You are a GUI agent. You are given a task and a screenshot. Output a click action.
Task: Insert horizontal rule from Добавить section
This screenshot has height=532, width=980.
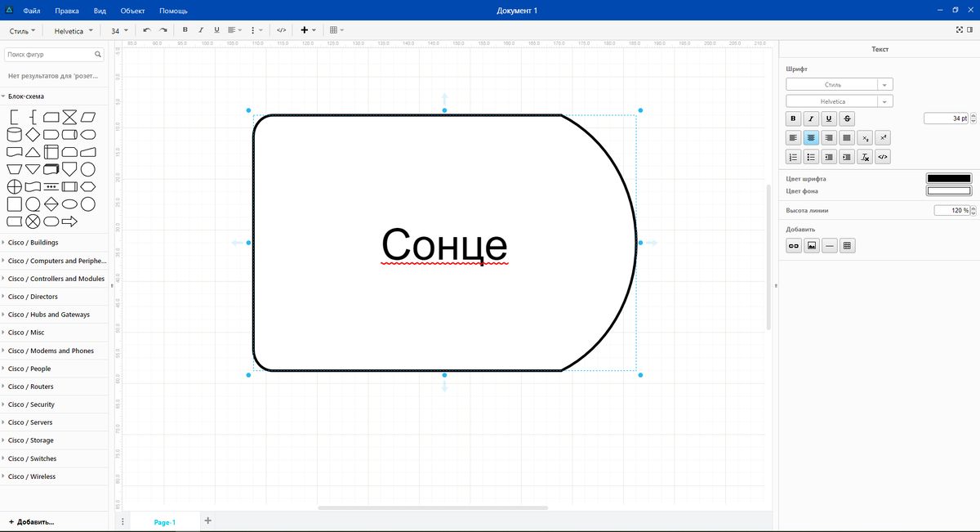click(x=830, y=245)
